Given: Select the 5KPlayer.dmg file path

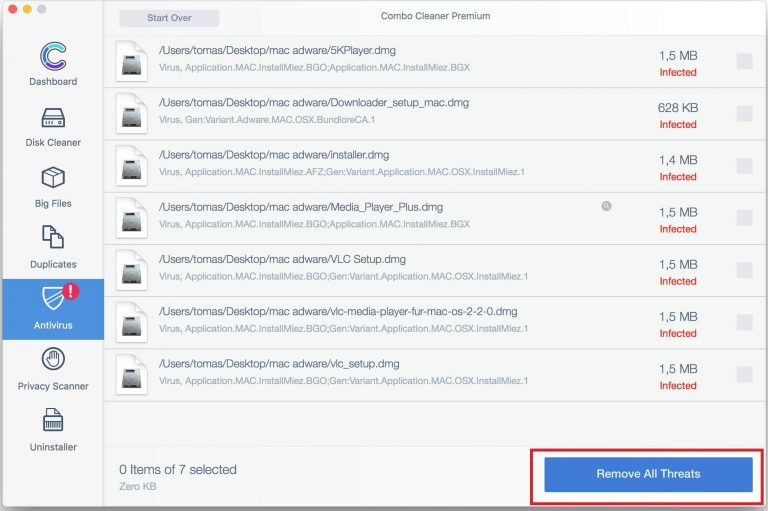Looking at the screenshot, I should pos(277,50).
